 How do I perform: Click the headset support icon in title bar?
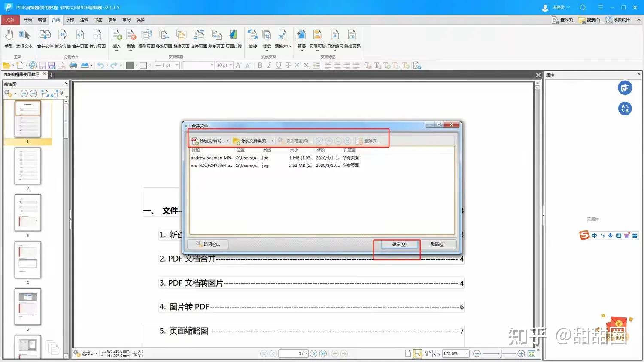[x=582, y=7]
